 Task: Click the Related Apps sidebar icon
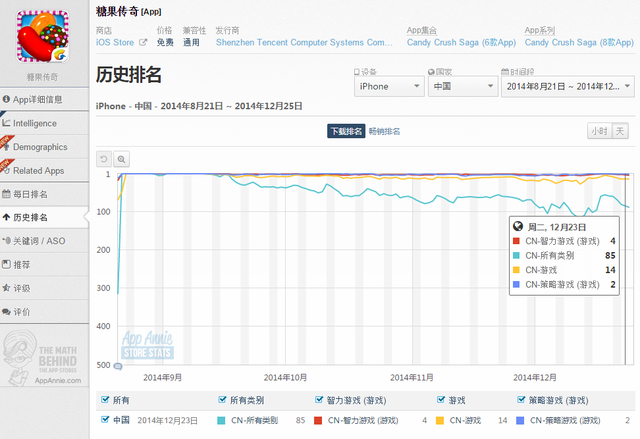coord(6,170)
